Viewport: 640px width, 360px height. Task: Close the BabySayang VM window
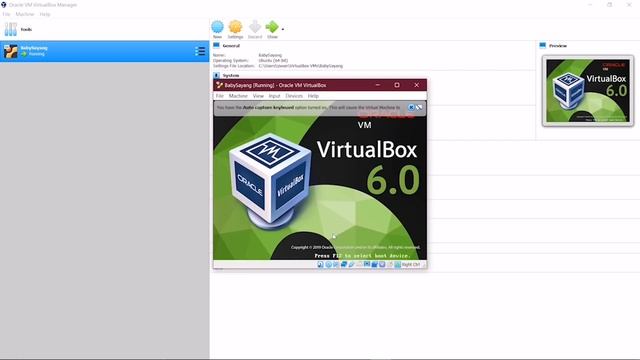pyautogui.click(x=416, y=85)
